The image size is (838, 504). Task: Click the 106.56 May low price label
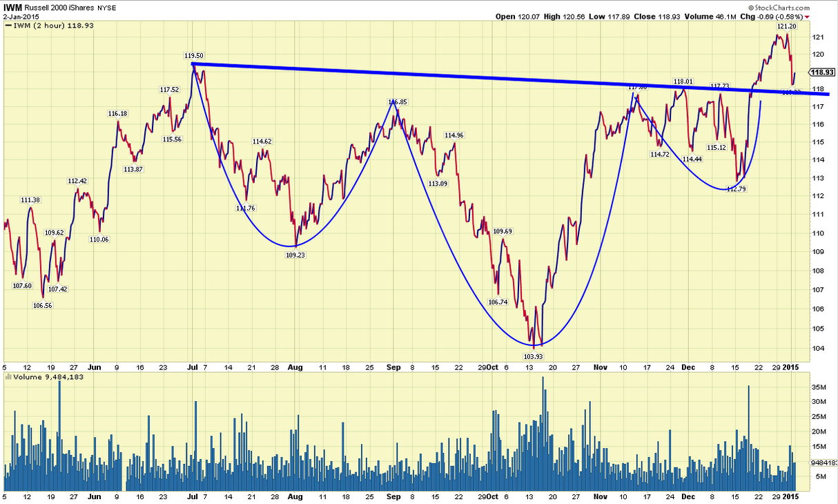pyautogui.click(x=43, y=305)
